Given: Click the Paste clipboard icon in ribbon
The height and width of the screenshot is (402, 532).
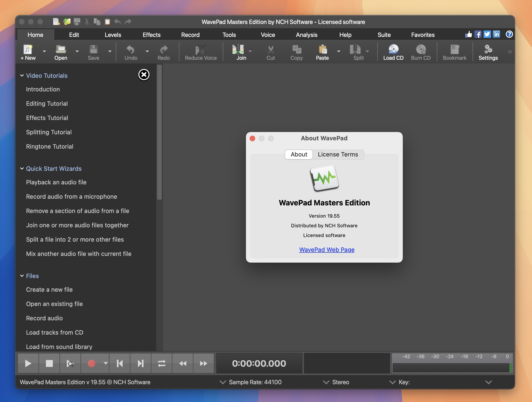Looking at the screenshot, I should point(323,49).
